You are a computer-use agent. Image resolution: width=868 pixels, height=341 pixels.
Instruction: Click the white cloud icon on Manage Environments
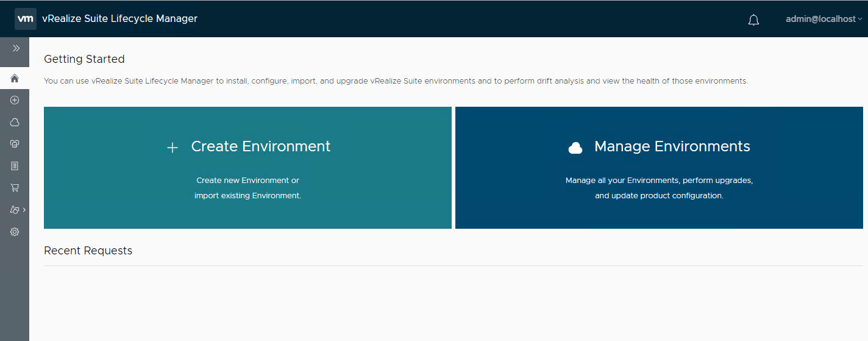tap(575, 148)
